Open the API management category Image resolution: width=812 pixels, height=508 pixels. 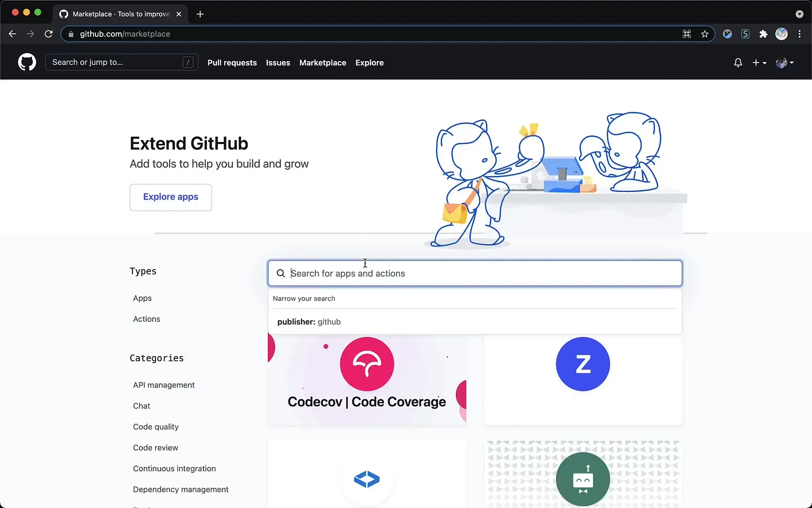tap(164, 385)
